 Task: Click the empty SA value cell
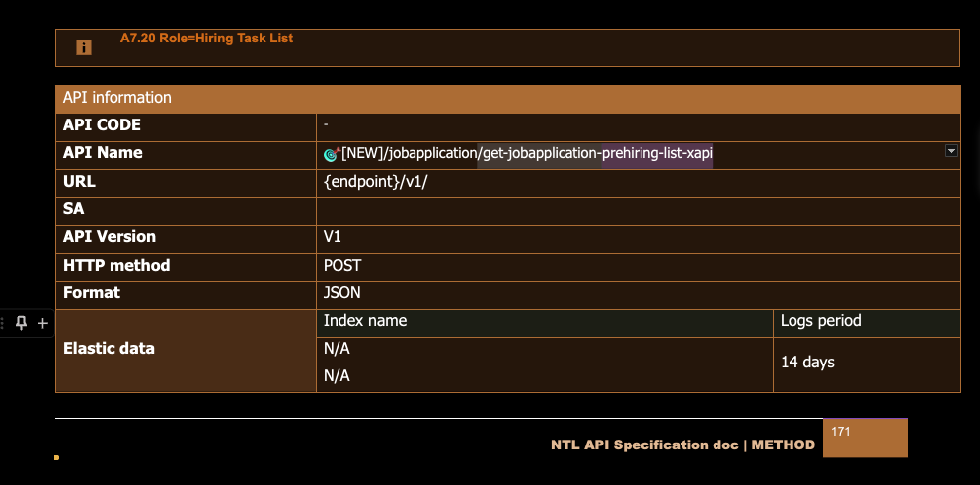point(638,210)
